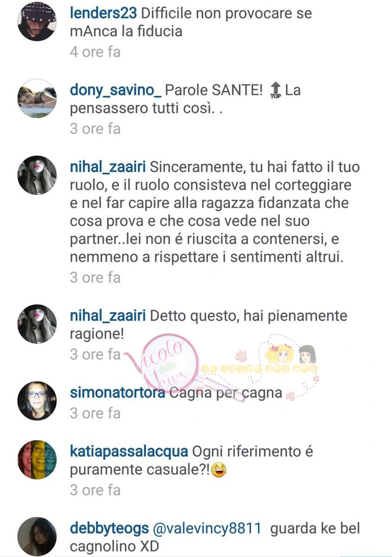Click the lenders23 username
The width and height of the screenshot is (392, 557).
point(103,13)
